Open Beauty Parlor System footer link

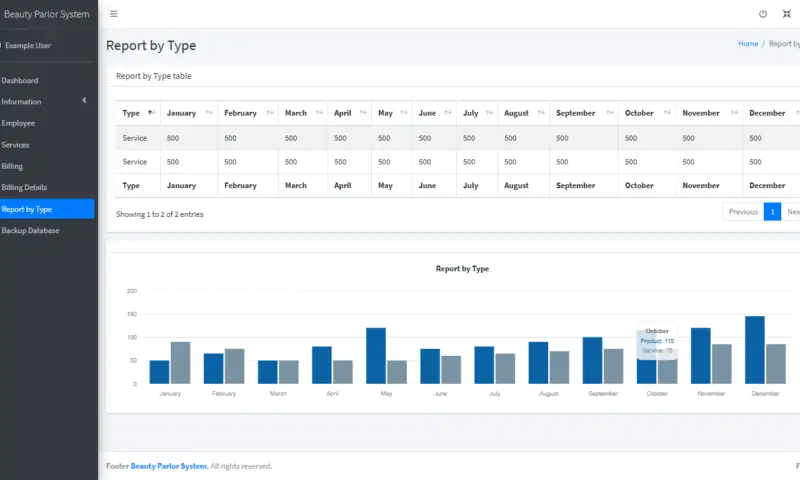[169, 466]
